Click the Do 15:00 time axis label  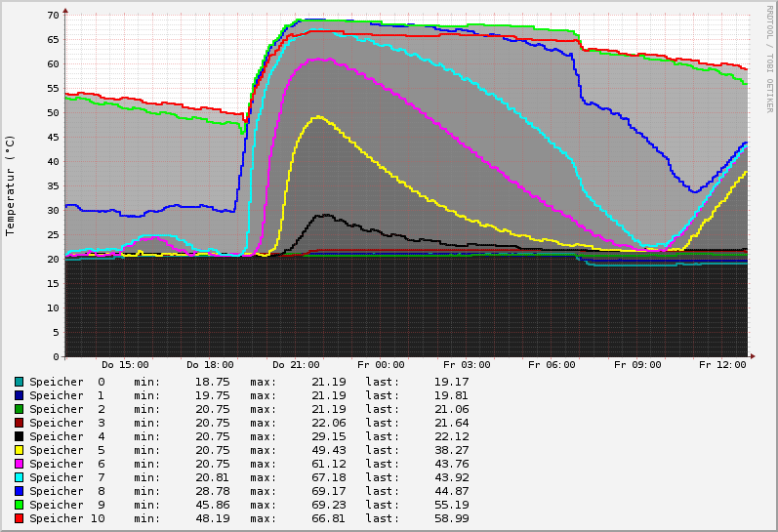coord(125,365)
